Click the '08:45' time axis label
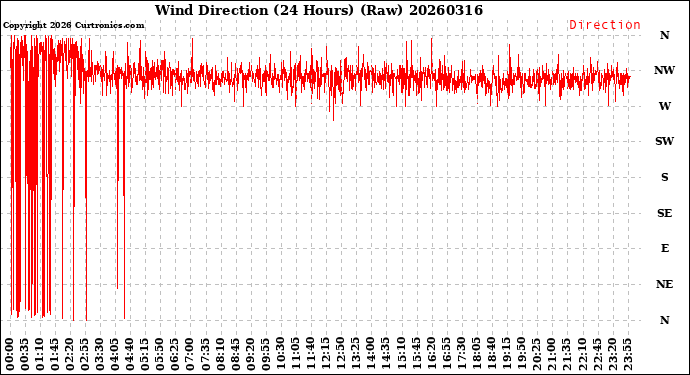The height and width of the screenshot is (375, 690). pos(236,354)
